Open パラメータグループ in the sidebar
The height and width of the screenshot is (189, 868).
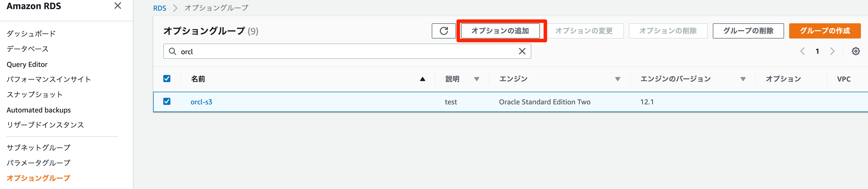(38, 163)
